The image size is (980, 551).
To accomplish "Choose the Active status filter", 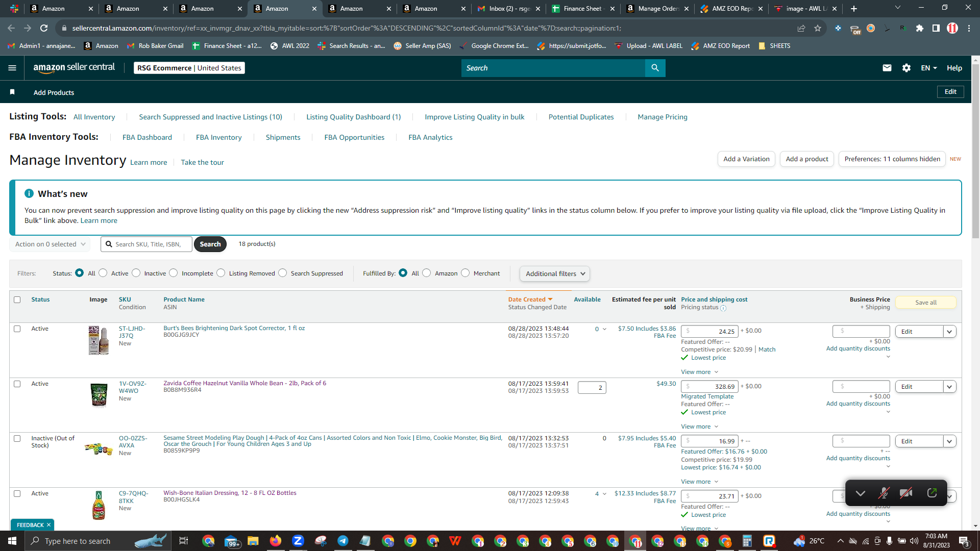I will pyautogui.click(x=103, y=273).
